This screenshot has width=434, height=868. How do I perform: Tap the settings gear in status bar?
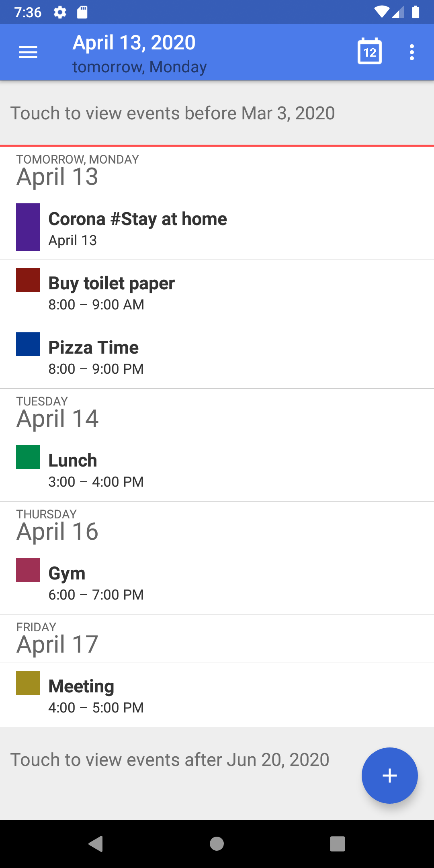(60, 12)
